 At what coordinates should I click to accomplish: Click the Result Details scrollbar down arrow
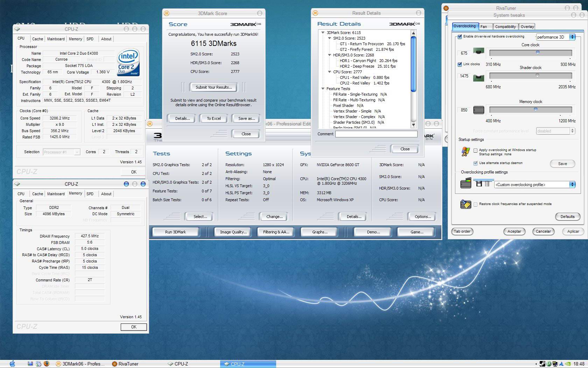[x=413, y=125]
